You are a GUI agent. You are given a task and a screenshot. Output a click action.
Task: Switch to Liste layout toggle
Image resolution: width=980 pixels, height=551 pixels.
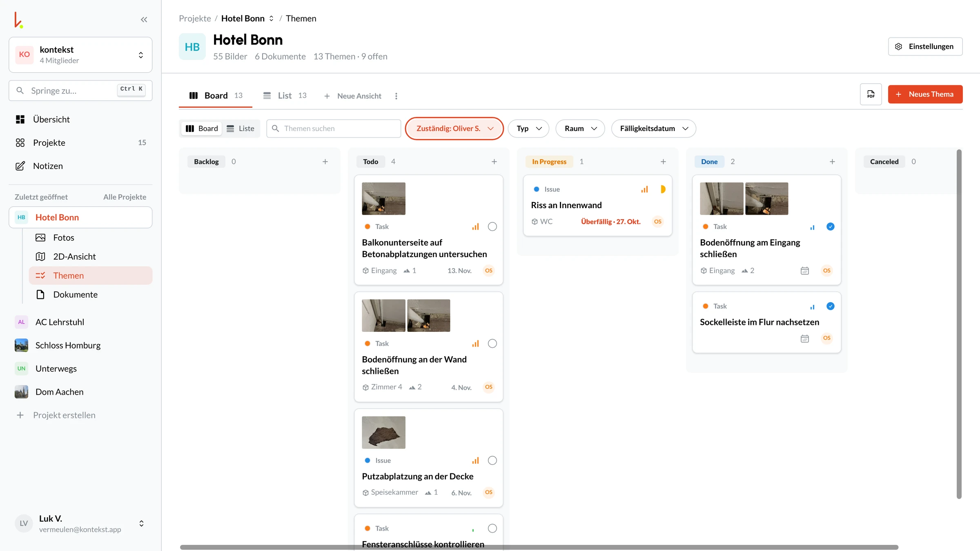click(x=241, y=129)
